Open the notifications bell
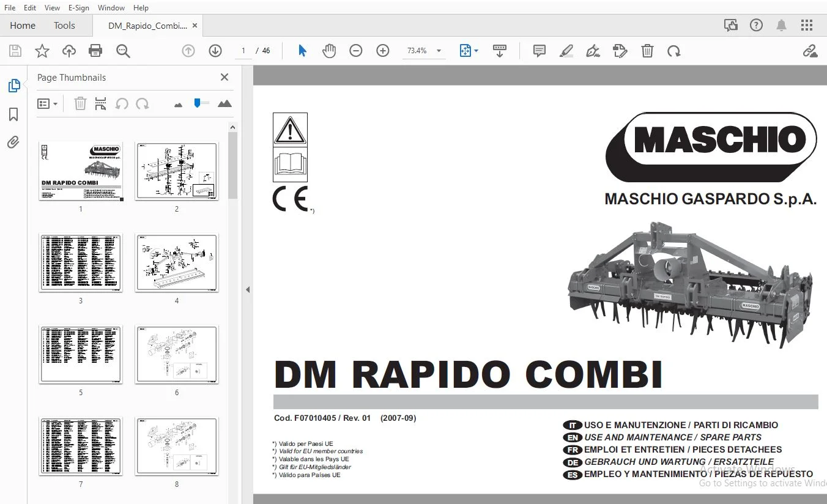The height and width of the screenshot is (504, 827). 781,25
